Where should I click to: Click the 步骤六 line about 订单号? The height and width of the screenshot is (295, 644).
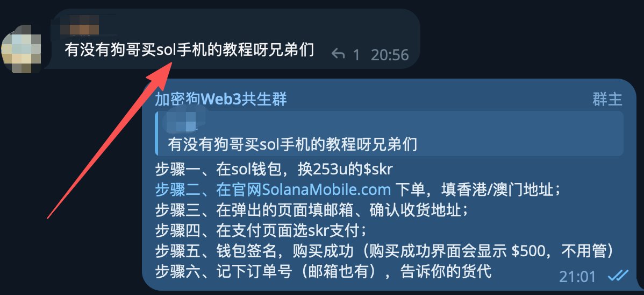point(323,272)
